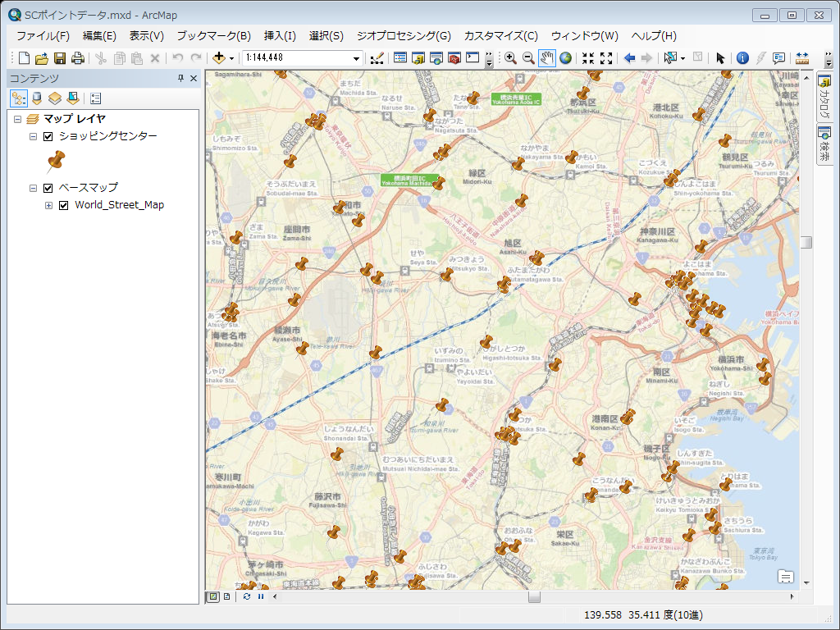
Task: Zoom to Full Extent globe
Action: (565, 58)
